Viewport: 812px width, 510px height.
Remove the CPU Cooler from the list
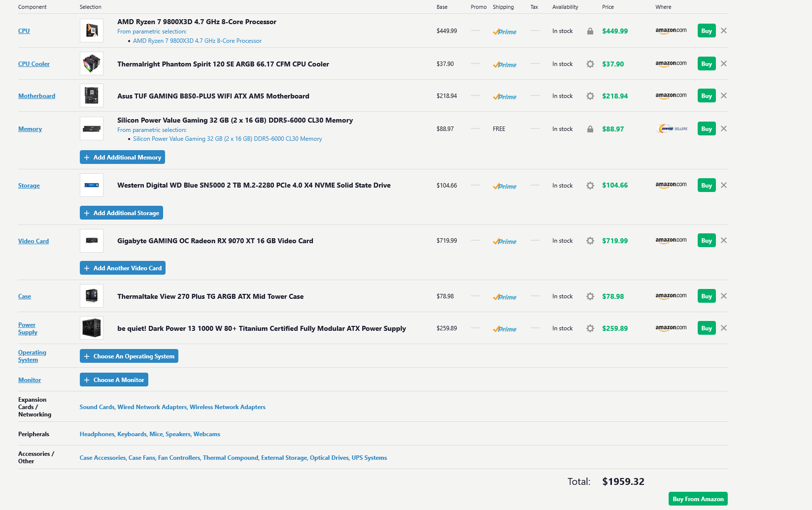point(724,64)
